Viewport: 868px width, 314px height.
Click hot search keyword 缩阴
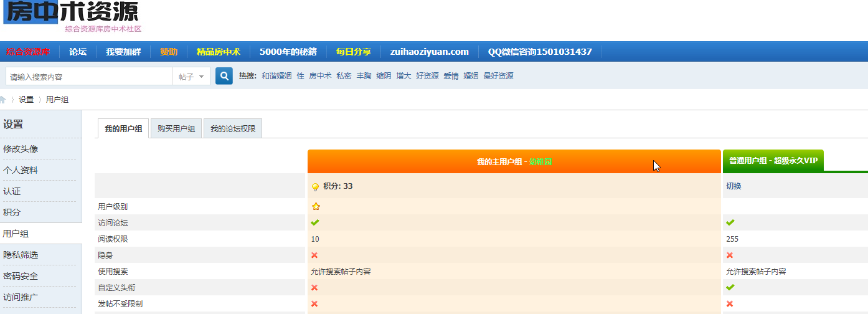(x=384, y=76)
